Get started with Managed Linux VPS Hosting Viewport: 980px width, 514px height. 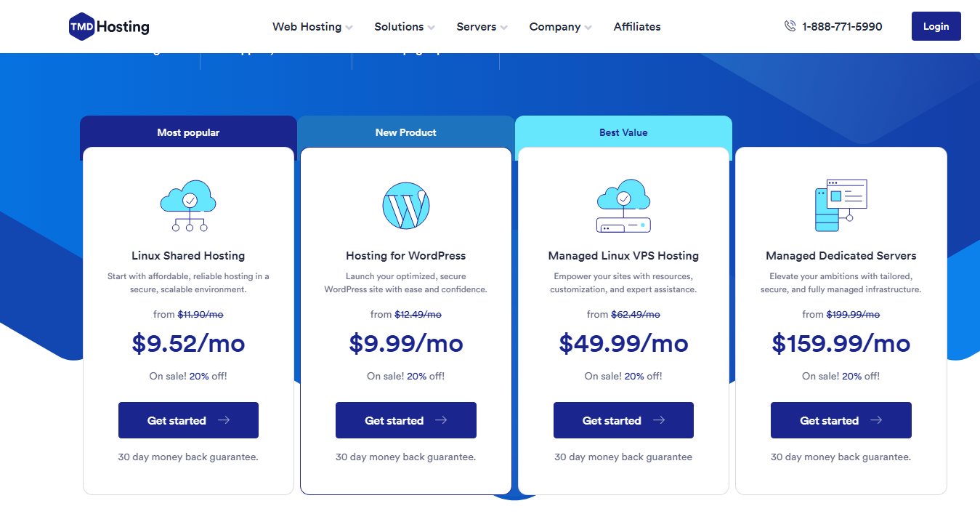(623, 420)
